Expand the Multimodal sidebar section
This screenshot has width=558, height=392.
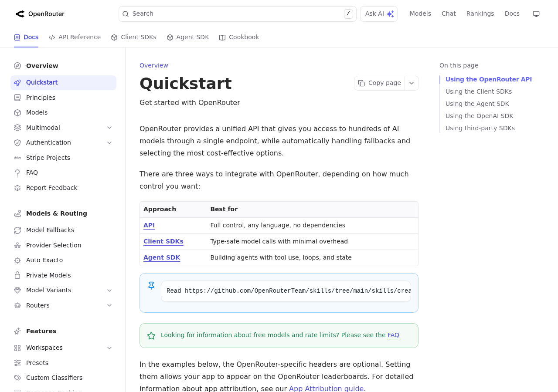click(x=109, y=128)
